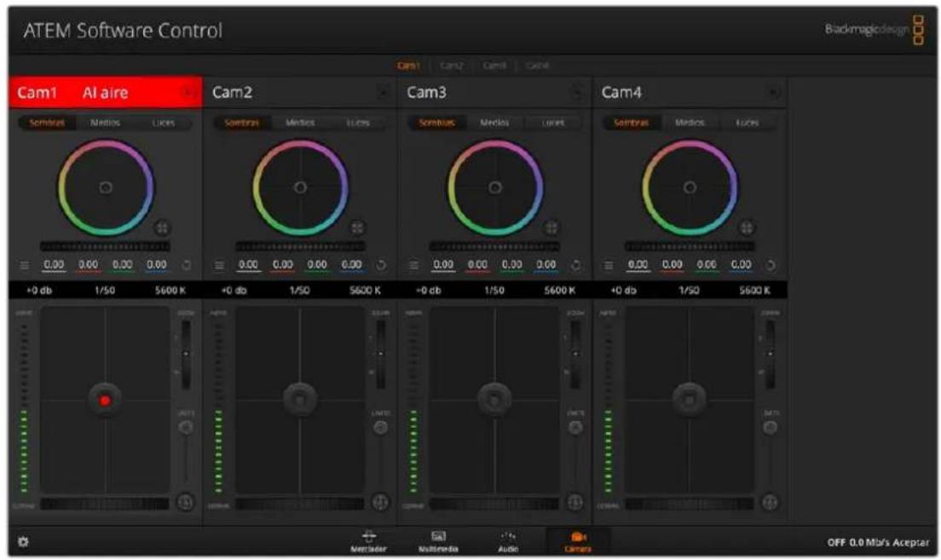This screenshot has width=941, height=560.
Task: Click the Cam2 1/50 shutter value
Action: click(299, 291)
